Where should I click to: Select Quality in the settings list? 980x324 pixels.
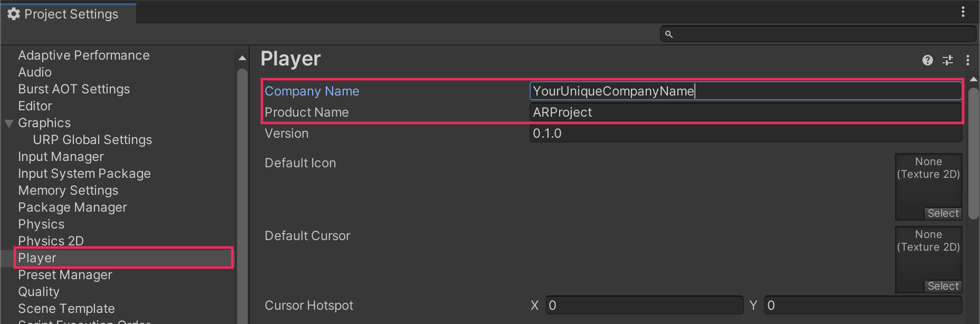(x=39, y=292)
